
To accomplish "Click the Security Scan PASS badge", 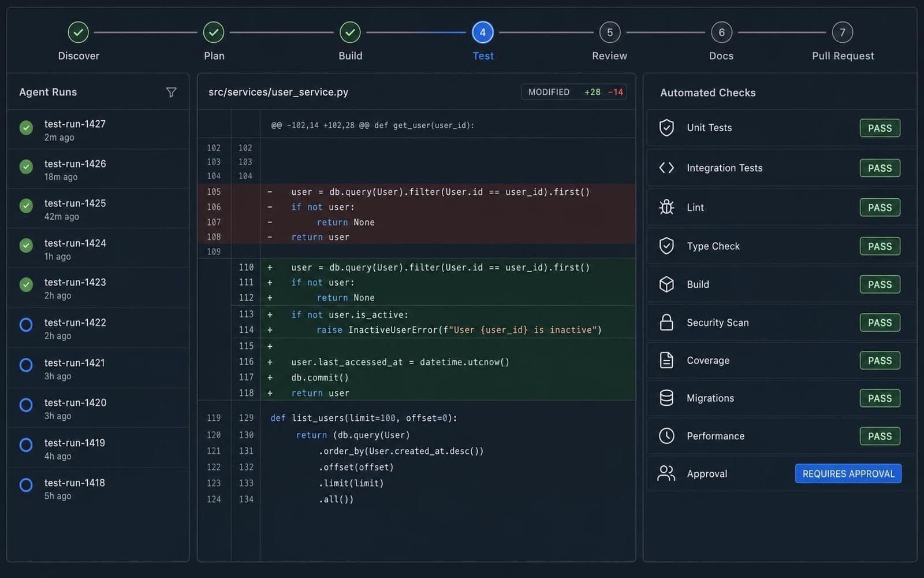I will [x=880, y=323].
